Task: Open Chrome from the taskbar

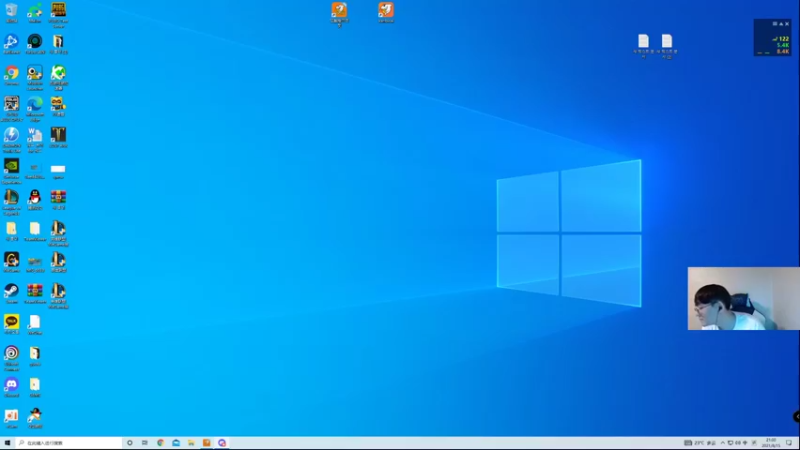Action: tap(160, 443)
